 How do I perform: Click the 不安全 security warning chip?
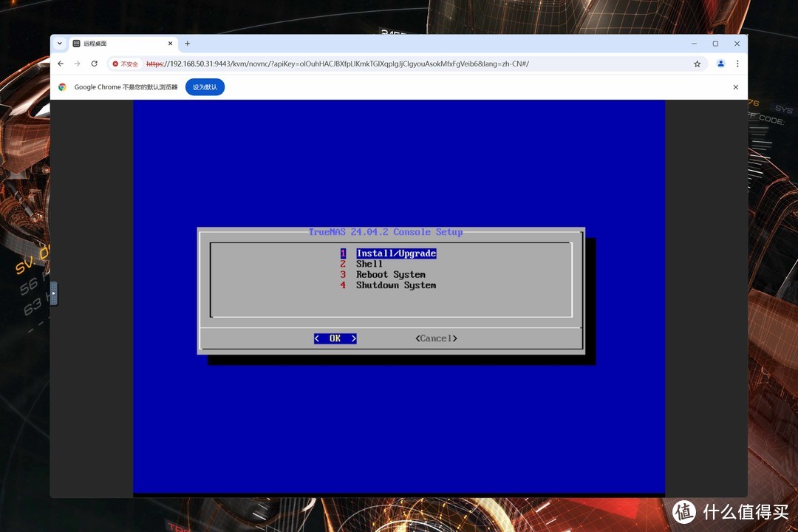pos(126,64)
